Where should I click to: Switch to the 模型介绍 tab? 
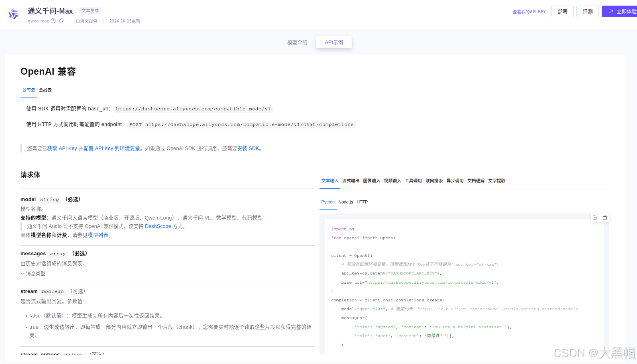(297, 42)
